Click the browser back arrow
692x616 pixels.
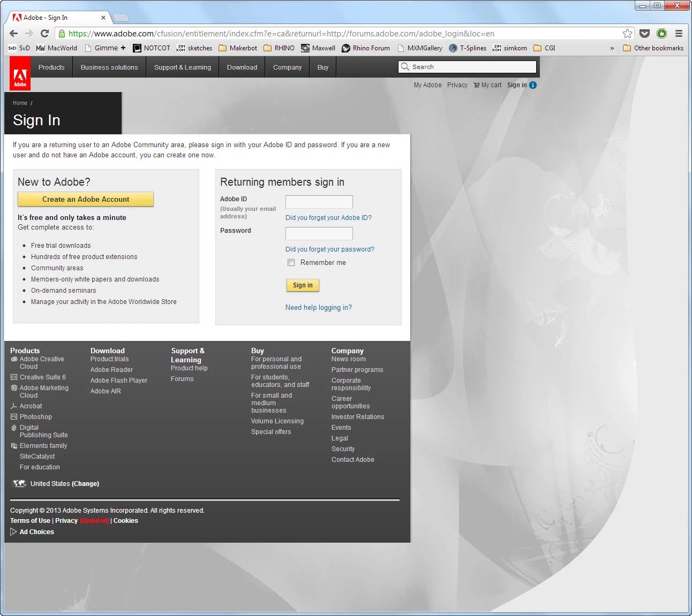coord(13,34)
